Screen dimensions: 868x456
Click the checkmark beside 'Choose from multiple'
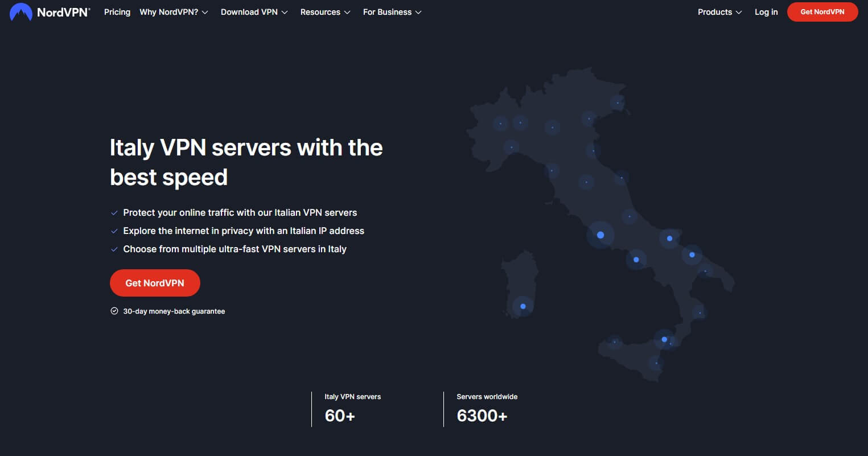[114, 249]
